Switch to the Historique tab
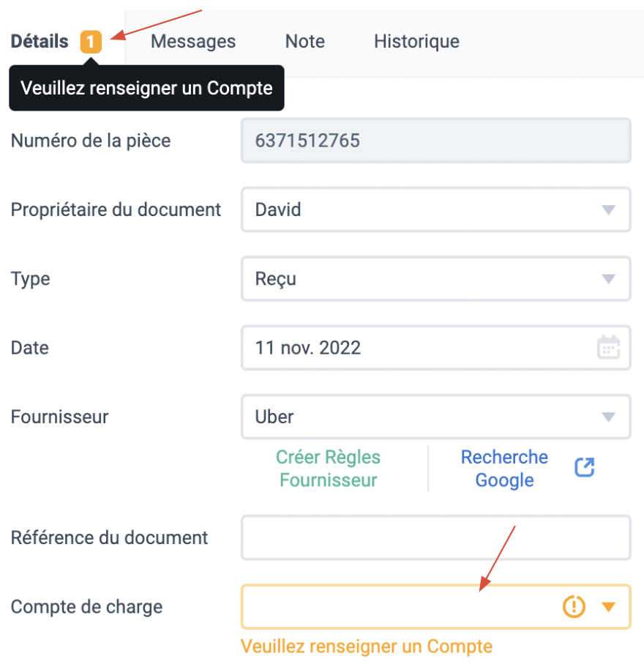This screenshot has height=662, width=644. tap(416, 41)
